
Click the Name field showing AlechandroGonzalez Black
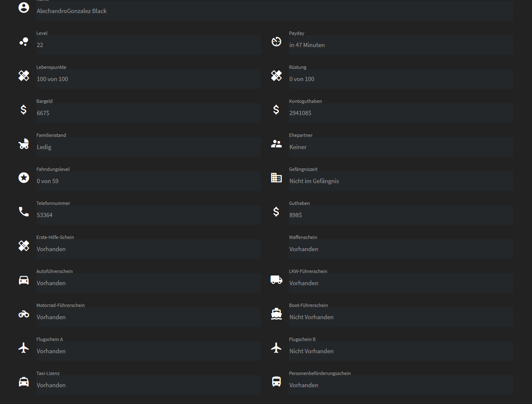(x=275, y=11)
